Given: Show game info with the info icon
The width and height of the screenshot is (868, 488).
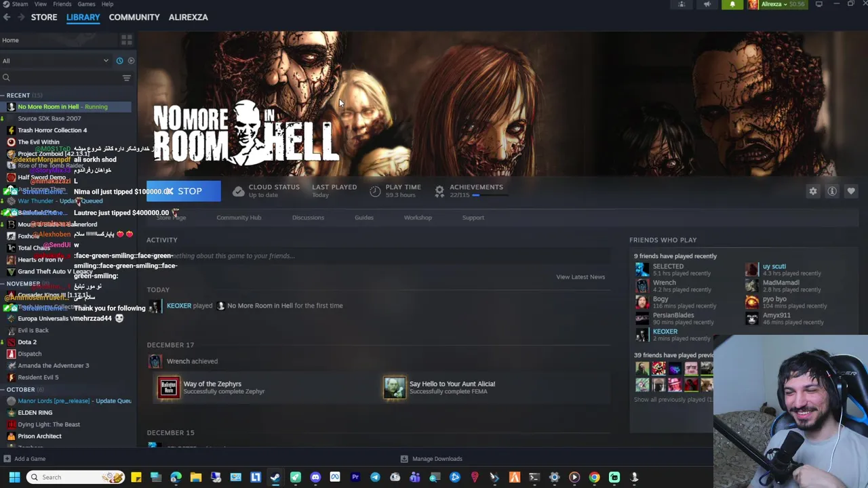Looking at the screenshot, I should (x=832, y=191).
